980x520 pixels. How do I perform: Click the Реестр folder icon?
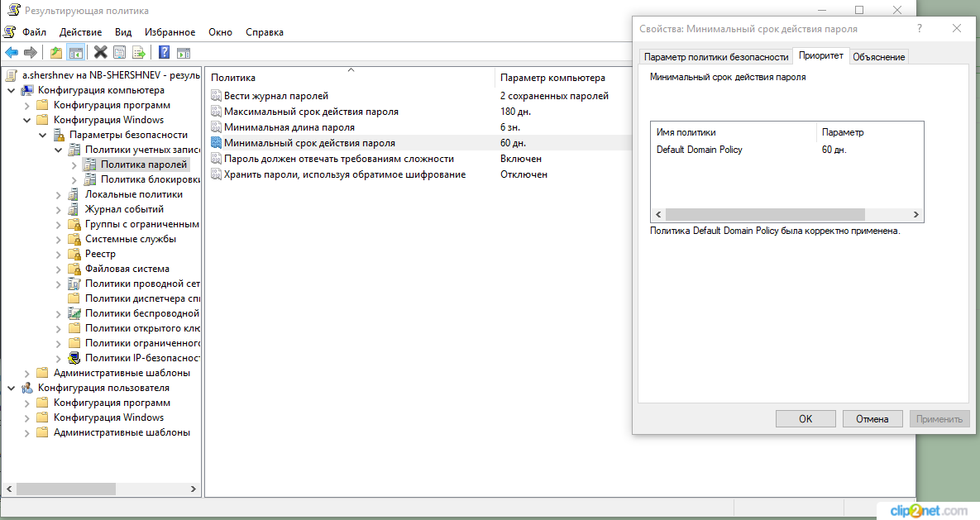pos(74,254)
